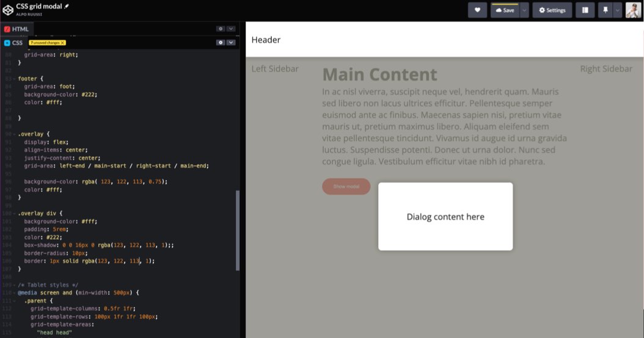Collapse the .overlay div rule fold arrow
Screen dimensions: 644x338
tap(14, 214)
